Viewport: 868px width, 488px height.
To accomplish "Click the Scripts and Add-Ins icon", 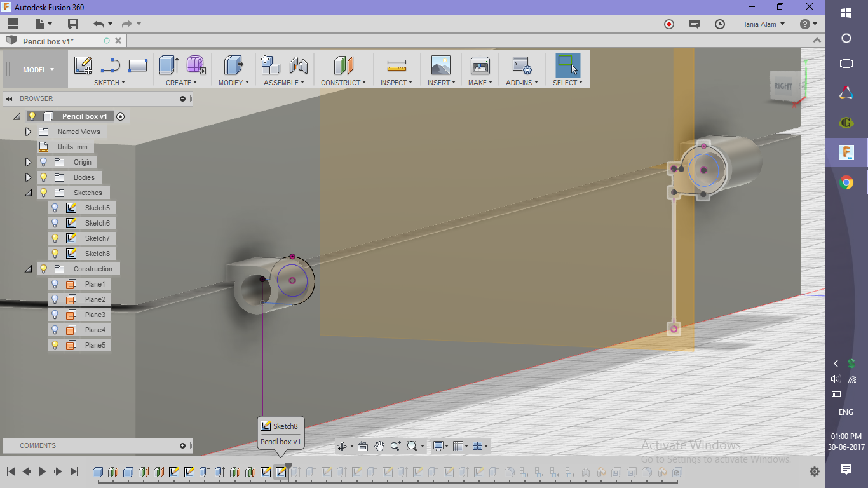I will (x=522, y=65).
